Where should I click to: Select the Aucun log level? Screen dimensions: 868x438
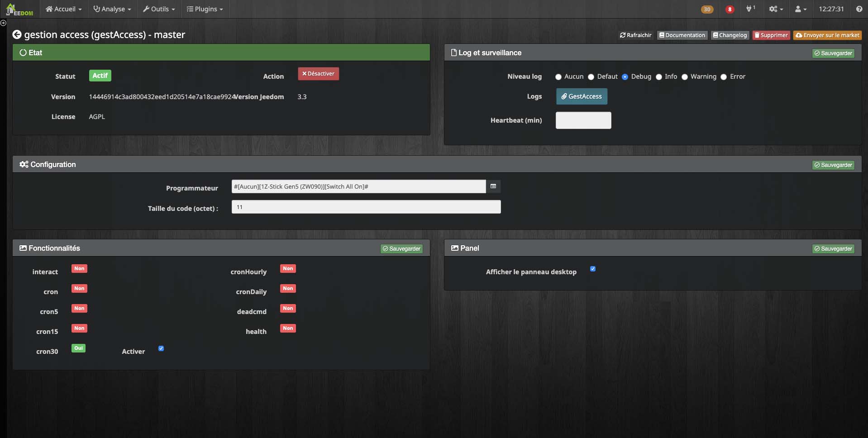pyautogui.click(x=558, y=77)
